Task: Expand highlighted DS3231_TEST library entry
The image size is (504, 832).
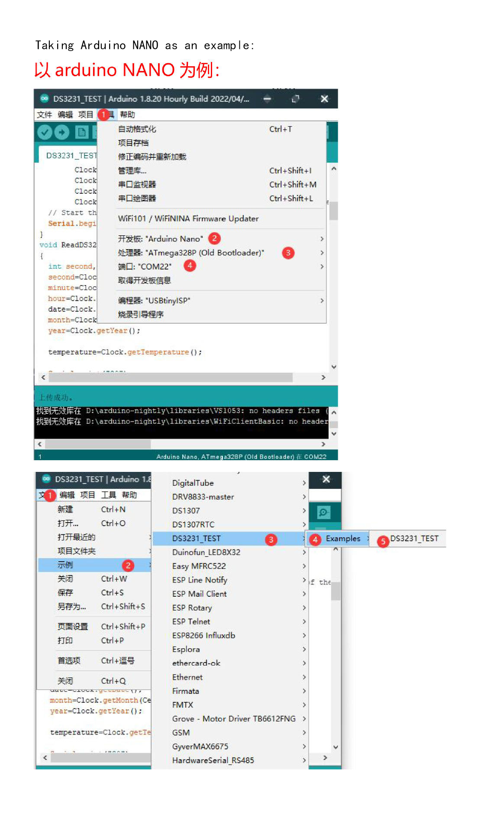Action: pos(230,539)
